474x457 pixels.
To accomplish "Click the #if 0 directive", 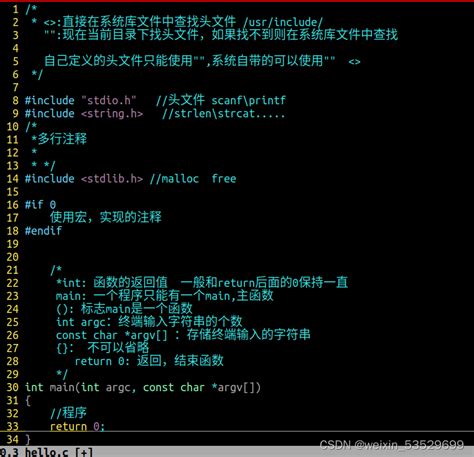I will (x=40, y=205).
